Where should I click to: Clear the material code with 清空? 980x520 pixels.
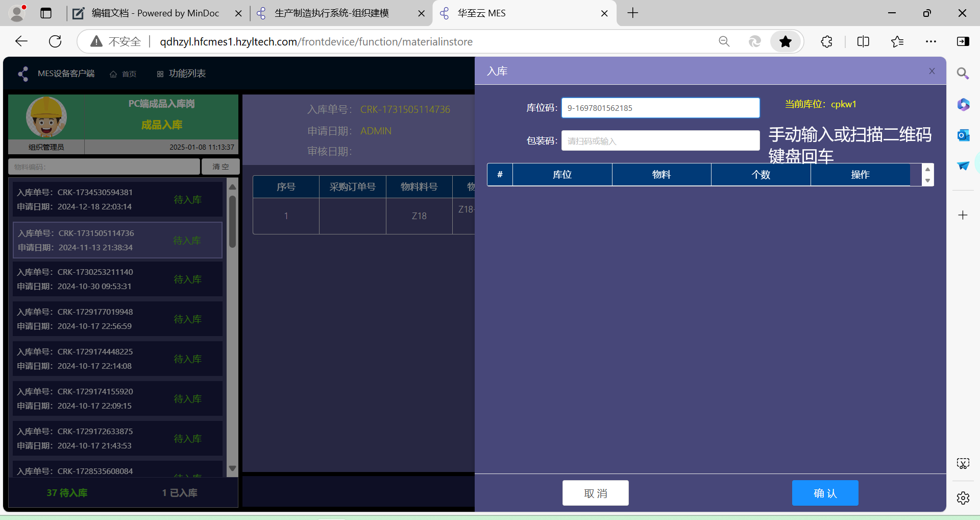pos(220,167)
